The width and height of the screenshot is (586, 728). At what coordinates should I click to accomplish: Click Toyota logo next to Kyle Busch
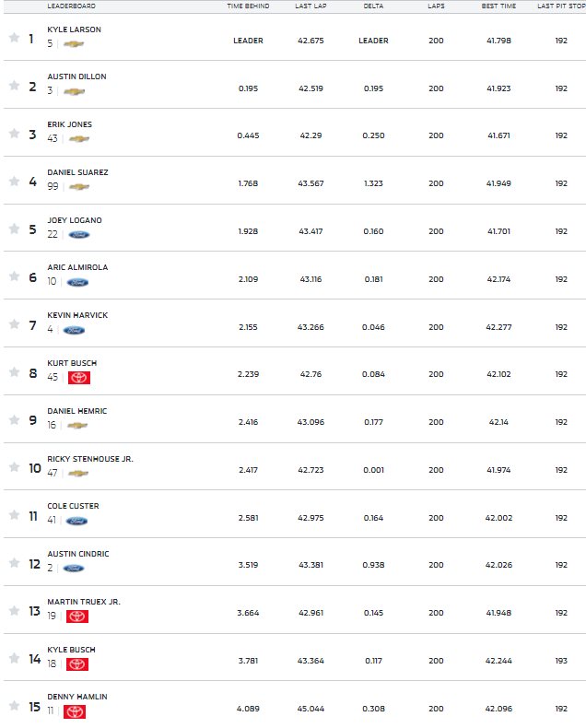77,663
